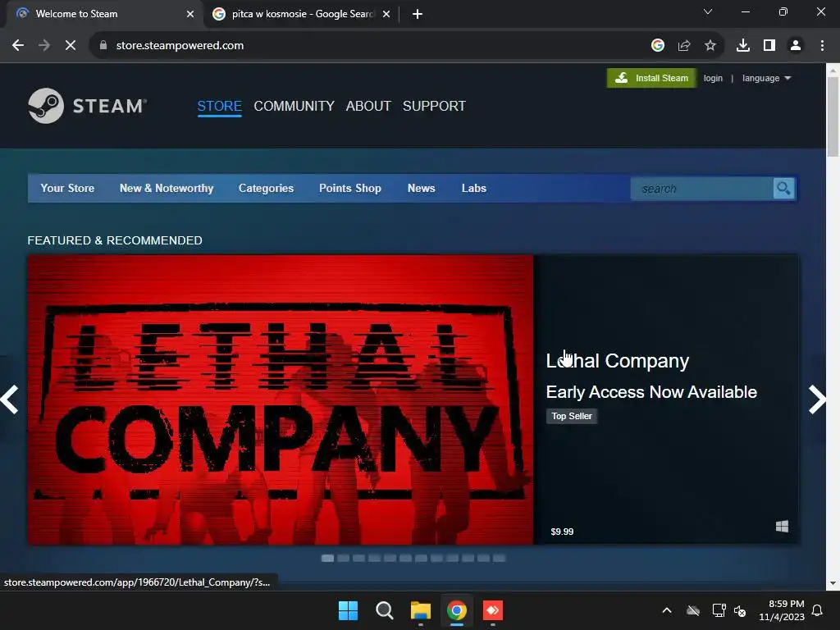View site information via padlock icon
The width and height of the screenshot is (840, 630).
pos(103,46)
